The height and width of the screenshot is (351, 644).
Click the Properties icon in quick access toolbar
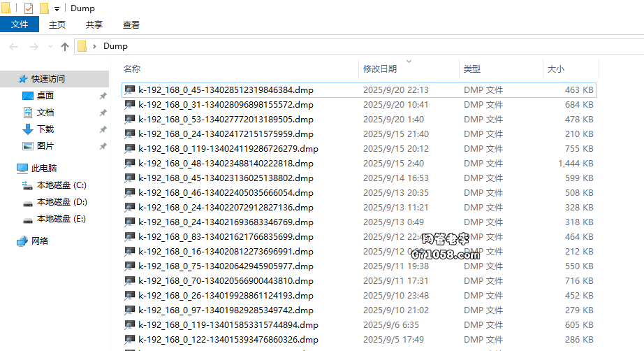(x=29, y=8)
